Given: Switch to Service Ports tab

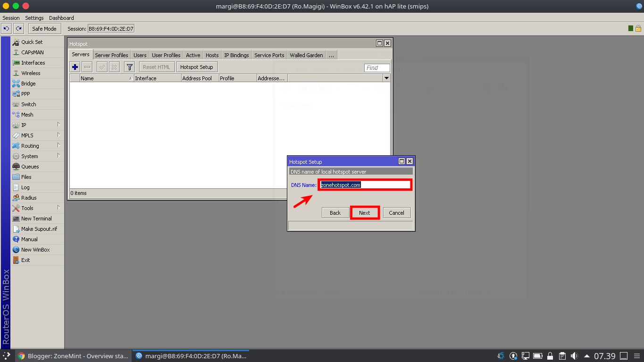Looking at the screenshot, I should (269, 55).
